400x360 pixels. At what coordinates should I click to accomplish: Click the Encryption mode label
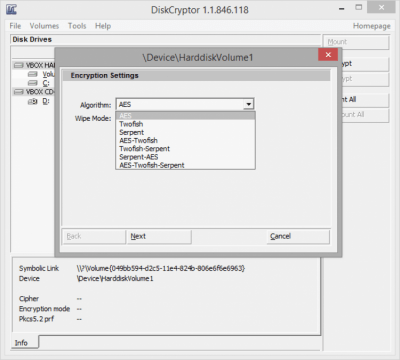(44, 309)
